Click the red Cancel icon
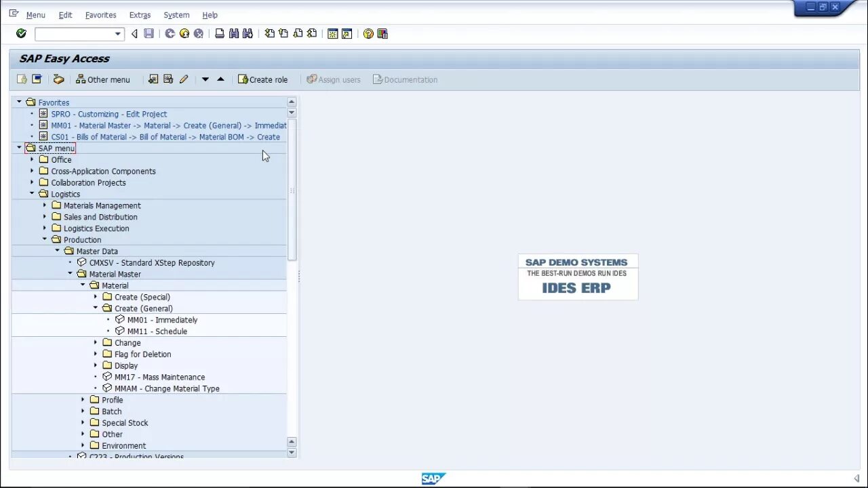Screen dimensions: 868x488 [198, 33]
